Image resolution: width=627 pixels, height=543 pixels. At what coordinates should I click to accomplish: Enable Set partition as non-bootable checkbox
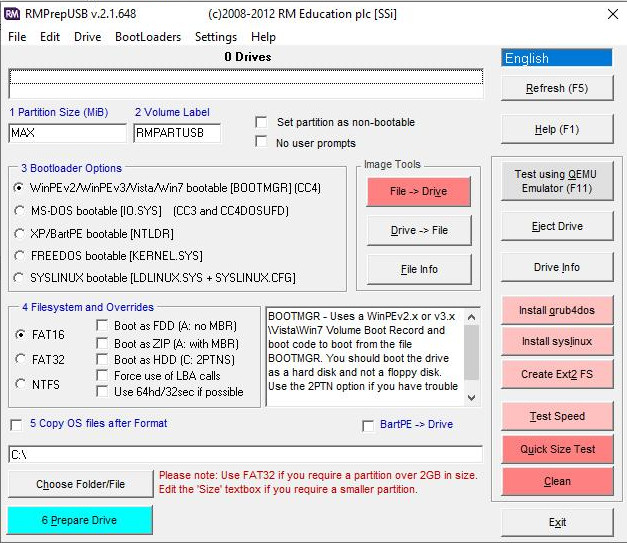tap(262, 122)
